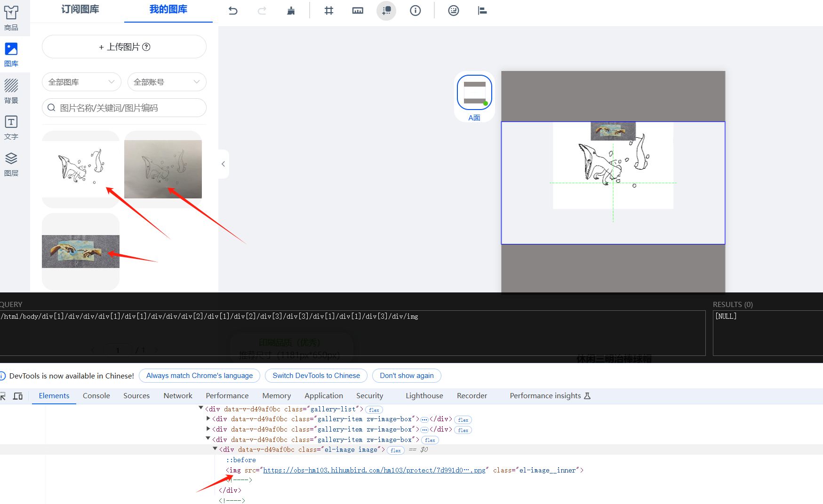Open the Console tab in DevTools

click(x=96, y=396)
